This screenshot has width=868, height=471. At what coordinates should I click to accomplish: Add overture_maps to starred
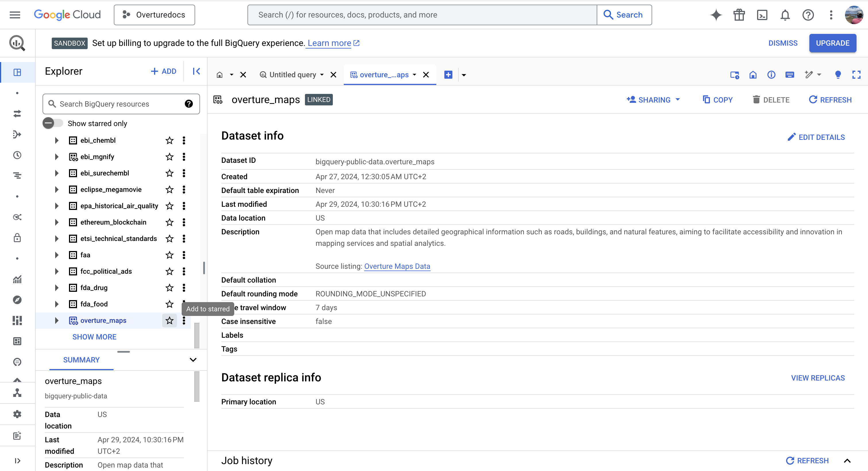click(170, 321)
